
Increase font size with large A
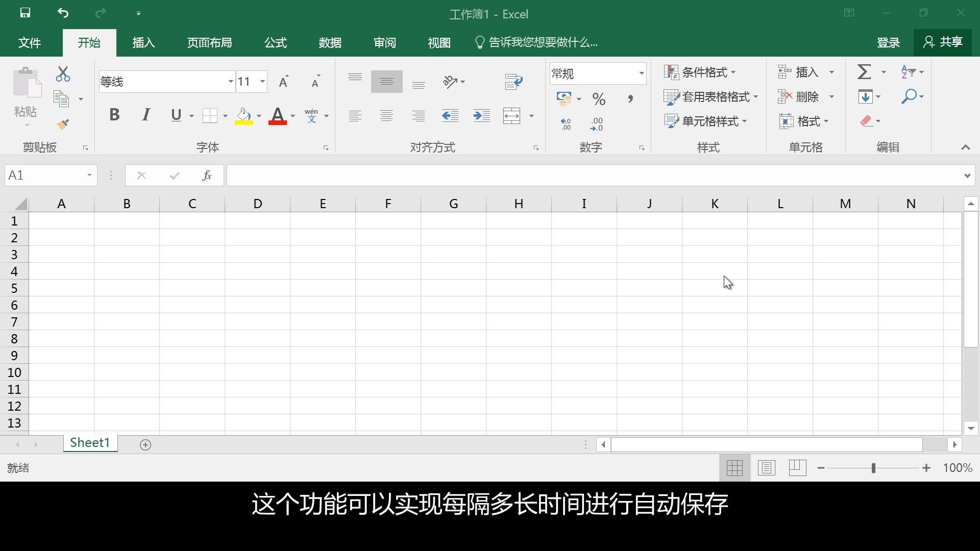(x=284, y=82)
